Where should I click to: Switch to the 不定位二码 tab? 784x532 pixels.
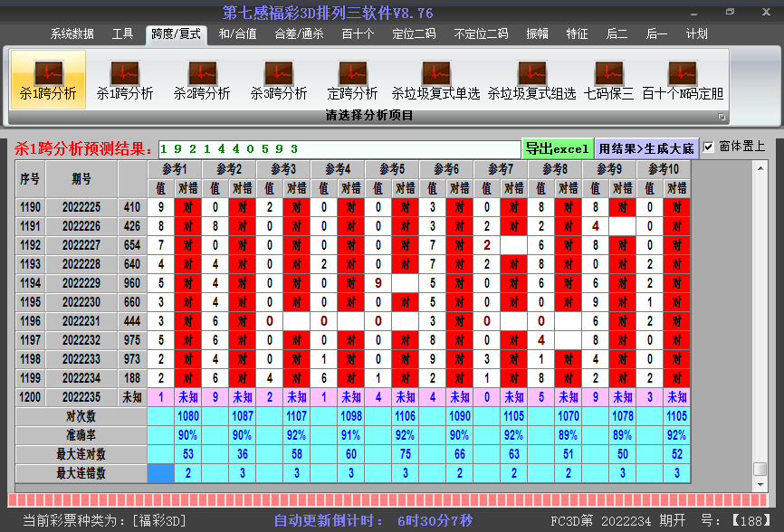coord(481,34)
